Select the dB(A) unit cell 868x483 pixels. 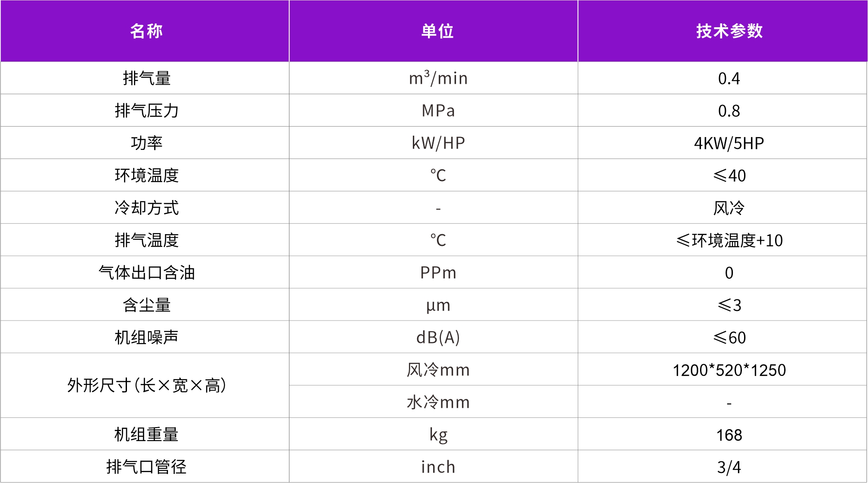(x=438, y=337)
